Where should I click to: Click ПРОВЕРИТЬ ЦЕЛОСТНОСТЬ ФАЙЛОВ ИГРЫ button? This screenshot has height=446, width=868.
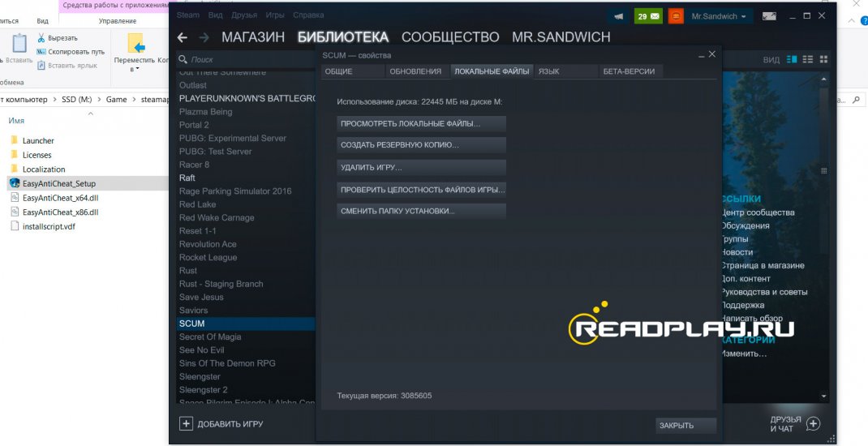(x=421, y=189)
